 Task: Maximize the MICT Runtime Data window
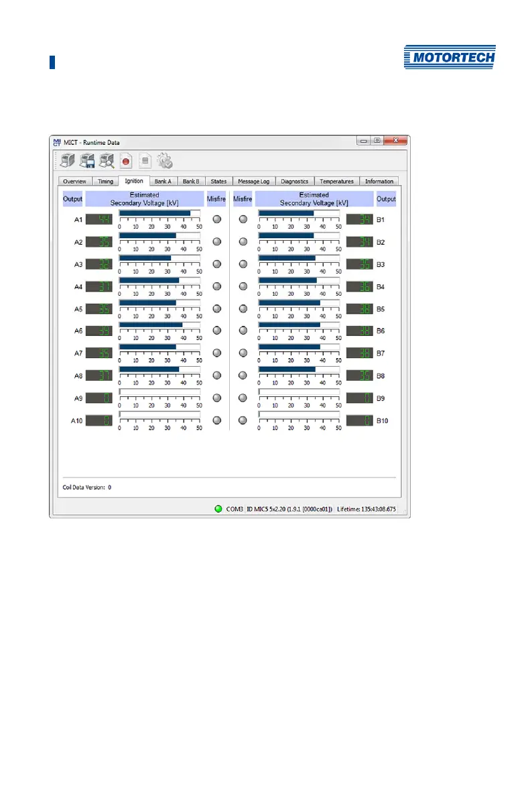tap(377, 140)
